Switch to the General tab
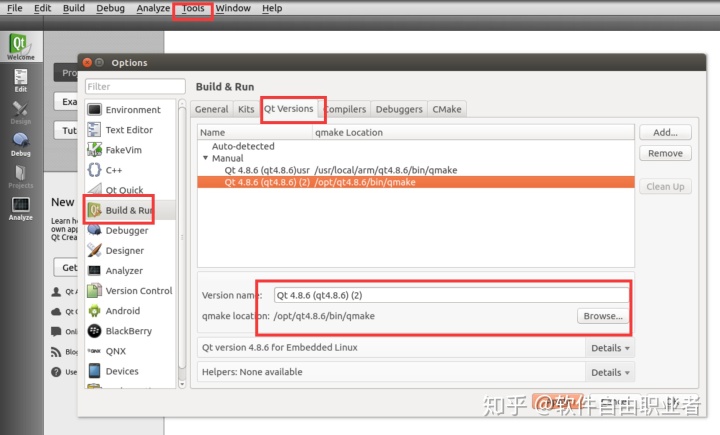The width and height of the screenshot is (720, 435). [x=211, y=109]
